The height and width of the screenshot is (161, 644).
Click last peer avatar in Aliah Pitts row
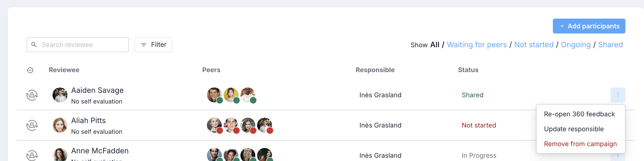click(265, 125)
